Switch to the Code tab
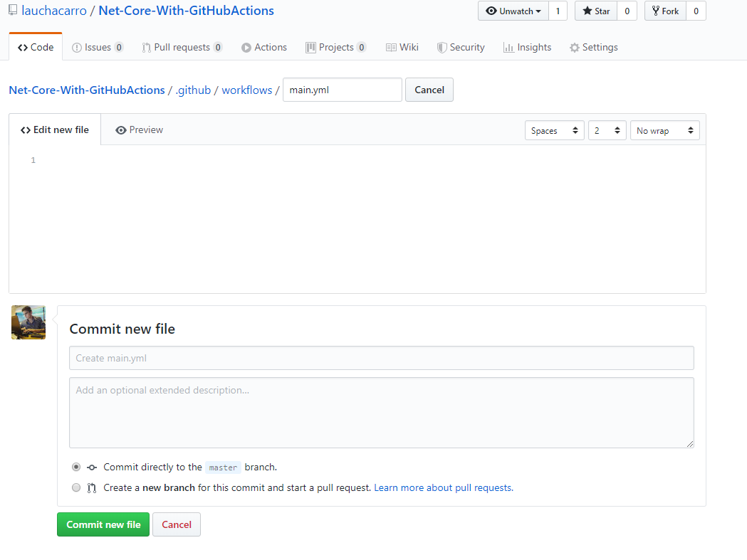The image size is (747, 560). pyautogui.click(x=36, y=47)
